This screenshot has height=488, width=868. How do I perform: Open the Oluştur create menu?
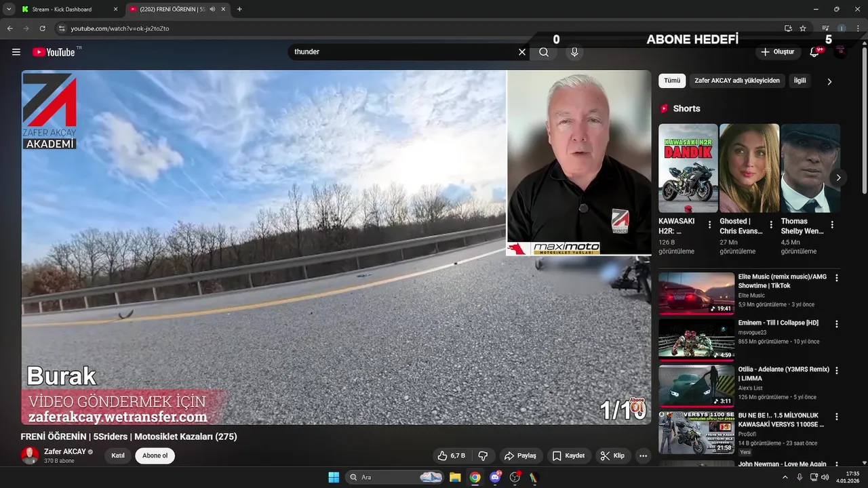pyautogui.click(x=777, y=52)
